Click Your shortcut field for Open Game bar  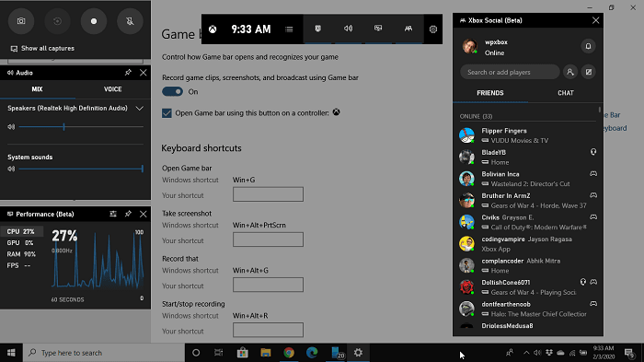[x=269, y=194]
